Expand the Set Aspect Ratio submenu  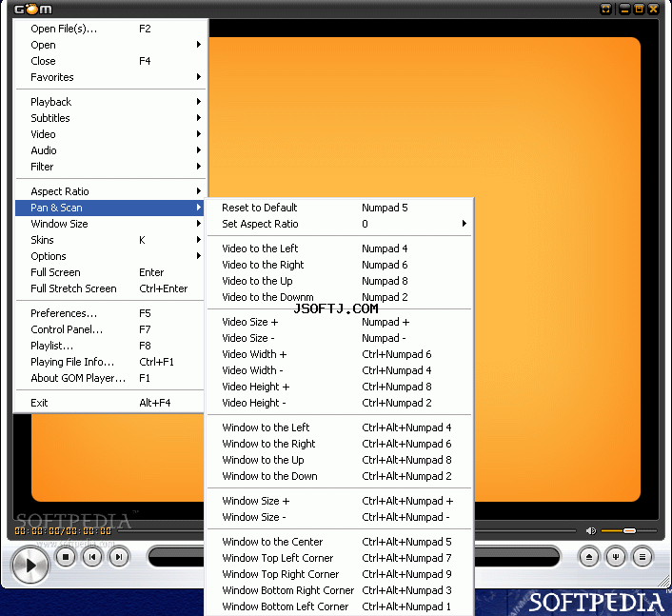click(x=340, y=224)
